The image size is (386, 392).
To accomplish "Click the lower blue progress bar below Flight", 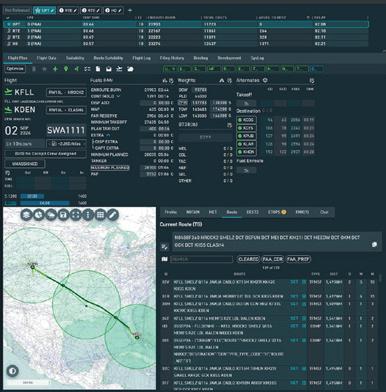I will (x=45, y=203).
